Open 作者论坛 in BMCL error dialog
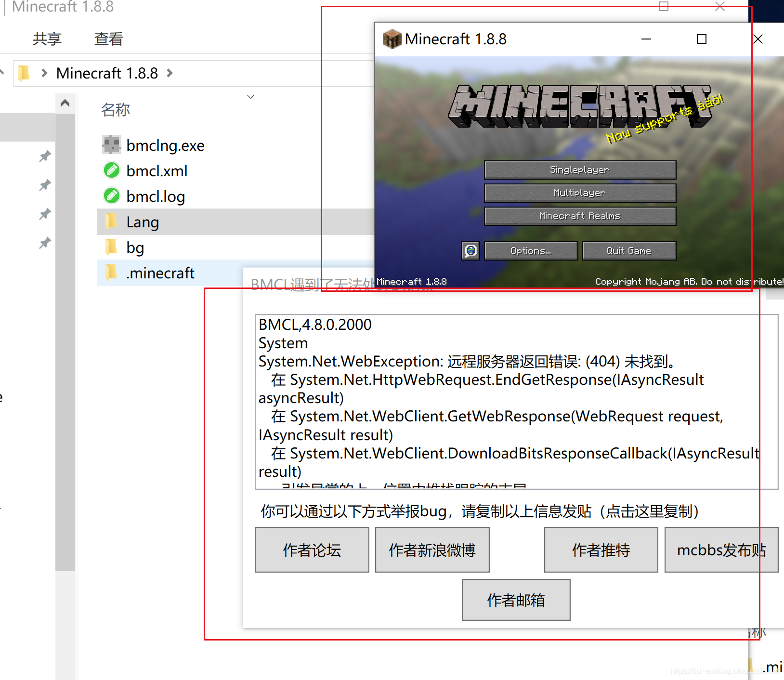The width and height of the screenshot is (784, 680). (x=312, y=549)
